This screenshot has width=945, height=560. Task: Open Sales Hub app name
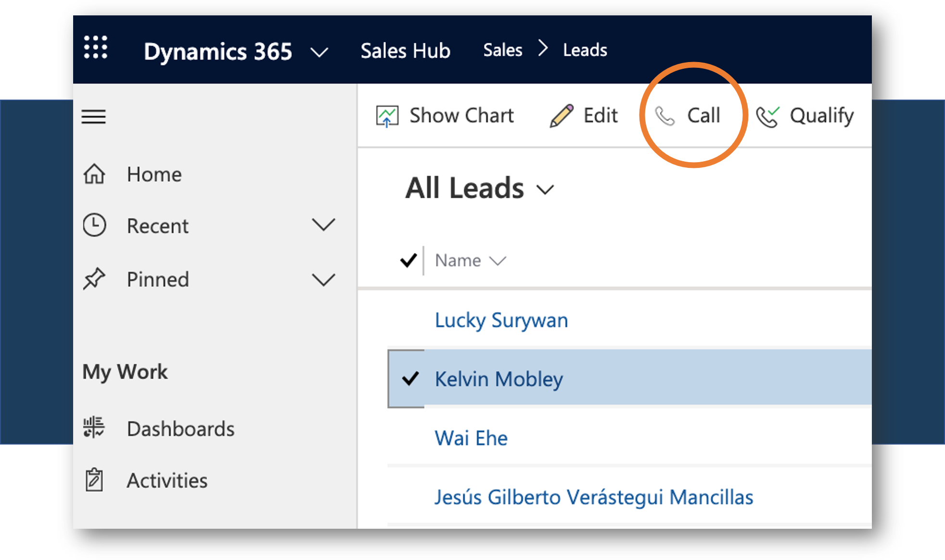(x=405, y=50)
